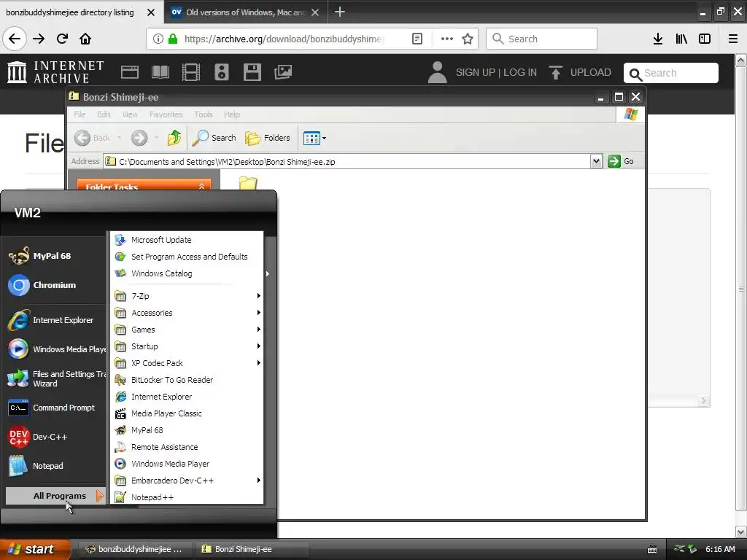Expand the Windows Catalog entry
Screen dimensions: 747x560
[x=187, y=273]
